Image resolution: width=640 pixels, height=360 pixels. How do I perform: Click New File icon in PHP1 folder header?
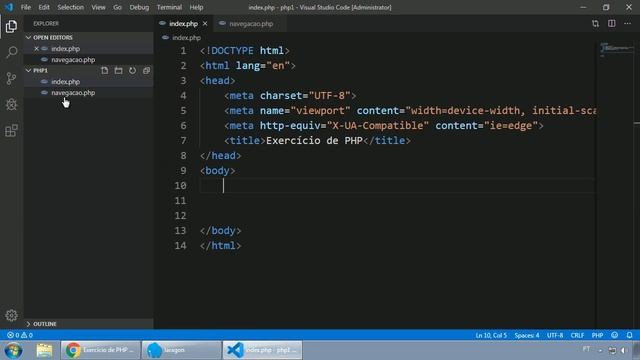pyautogui.click(x=104, y=71)
